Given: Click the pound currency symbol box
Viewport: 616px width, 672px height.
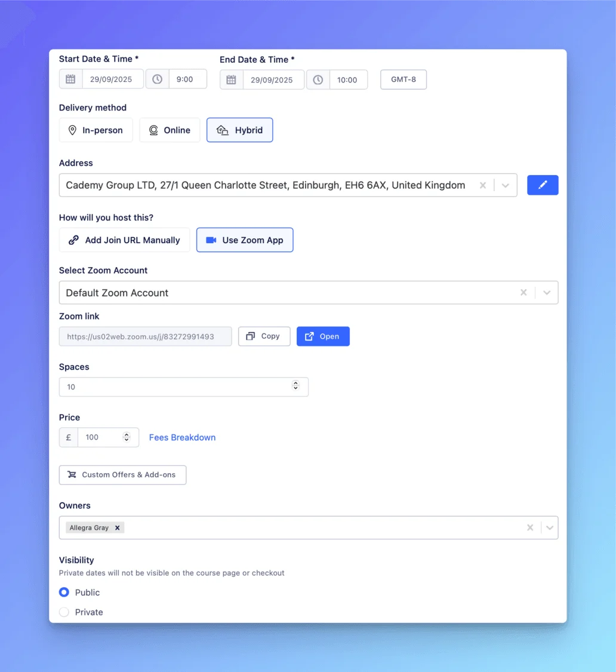Looking at the screenshot, I should pos(69,438).
